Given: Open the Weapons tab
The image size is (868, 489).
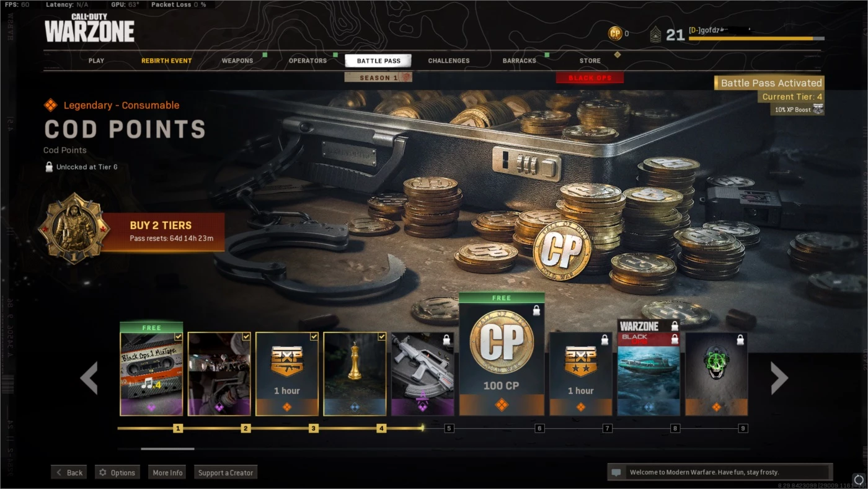Looking at the screenshot, I should [x=237, y=61].
